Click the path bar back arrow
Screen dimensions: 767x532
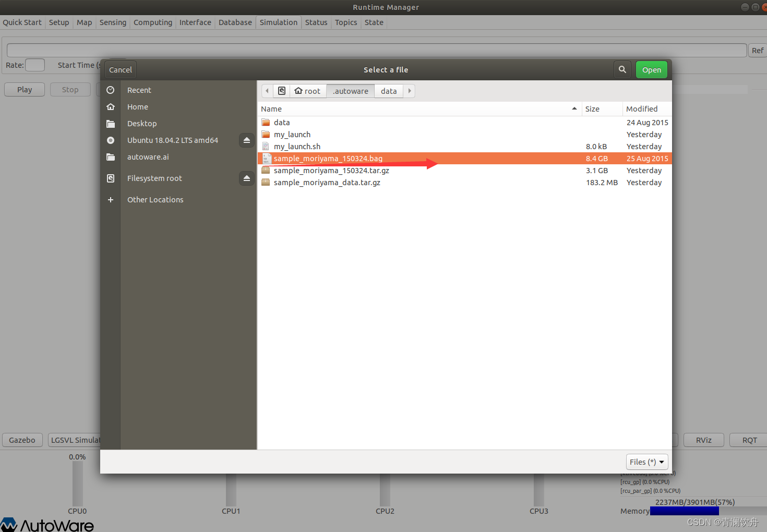pos(267,91)
